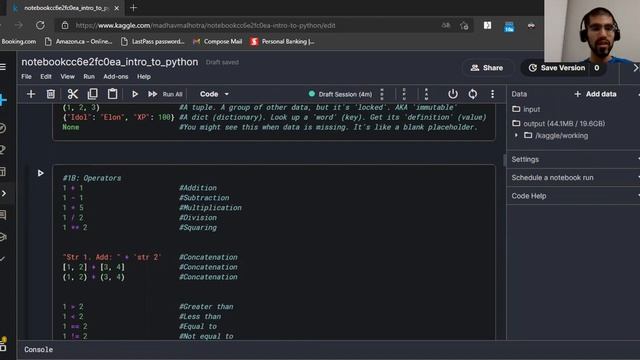Open toolbar more options kebab menu
Viewport: 640px width, 360px height.
[x=492, y=94]
